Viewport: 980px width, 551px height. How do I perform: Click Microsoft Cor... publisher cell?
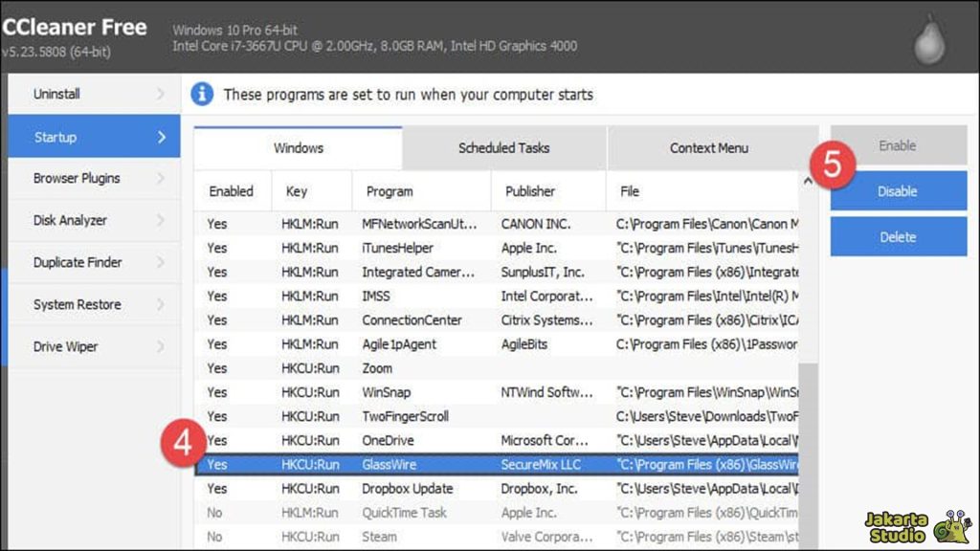pos(545,440)
